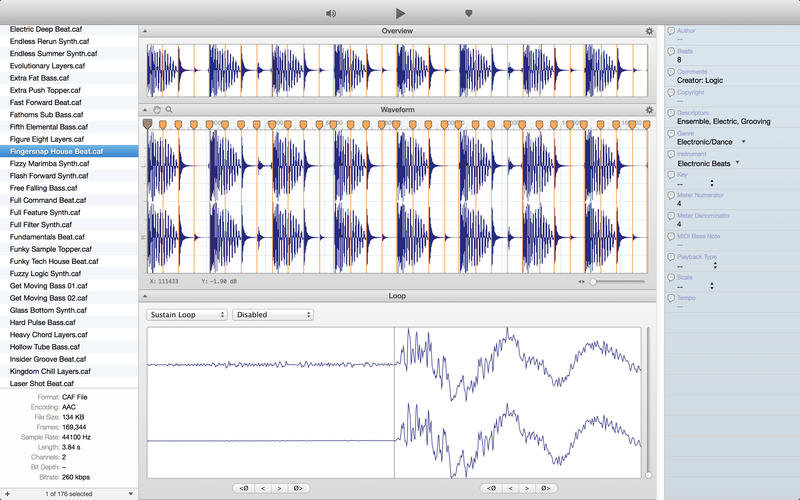This screenshot has height=500, width=800.
Task: Open the Sustain Loop dropdown
Action: coord(187,315)
